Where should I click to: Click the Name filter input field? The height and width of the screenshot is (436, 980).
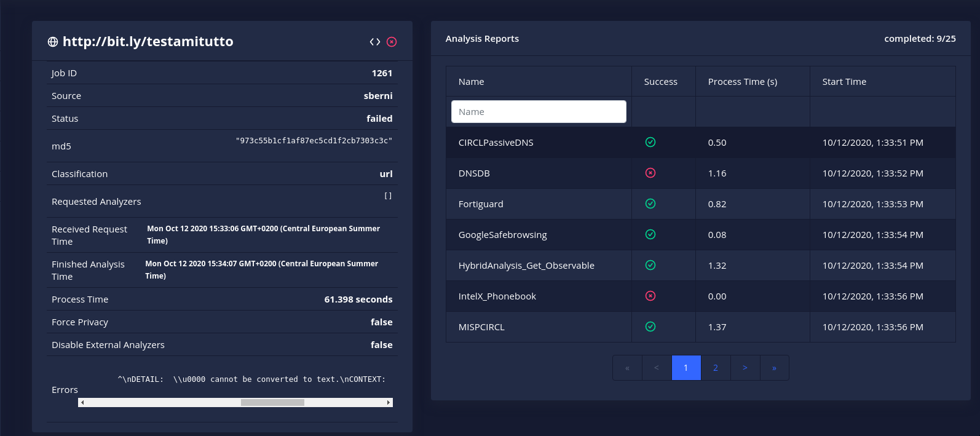pos(539,112)
